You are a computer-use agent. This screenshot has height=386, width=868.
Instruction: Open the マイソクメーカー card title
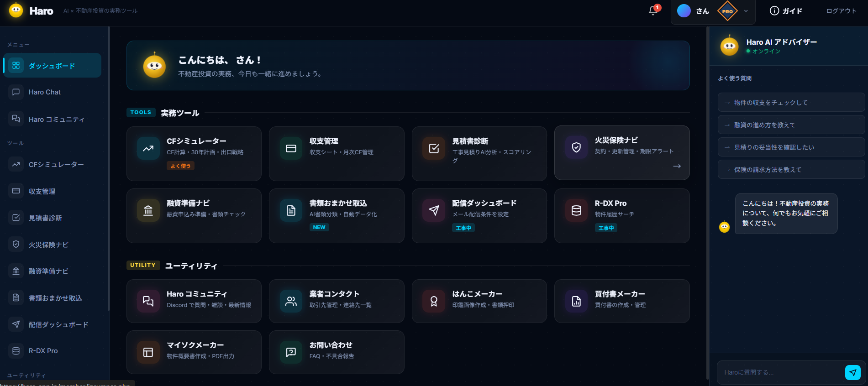195,345
